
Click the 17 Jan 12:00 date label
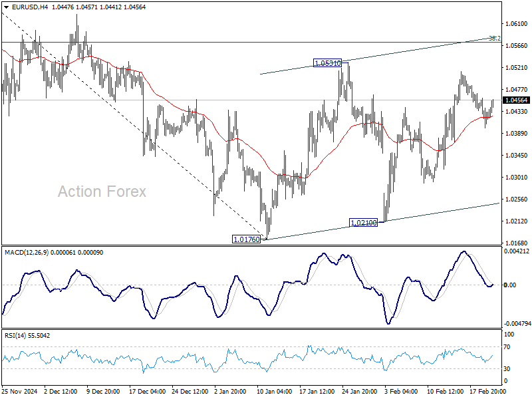tap(317, 391)
